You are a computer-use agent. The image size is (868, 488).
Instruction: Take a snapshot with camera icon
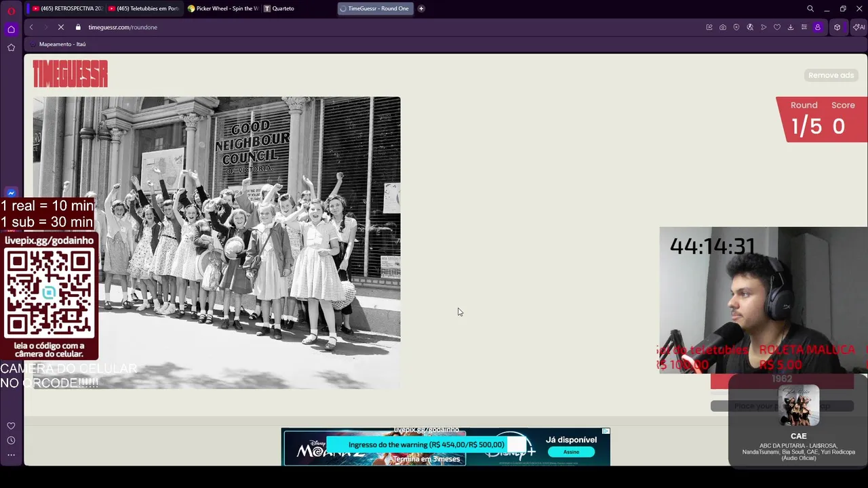[x=723, y=27]
